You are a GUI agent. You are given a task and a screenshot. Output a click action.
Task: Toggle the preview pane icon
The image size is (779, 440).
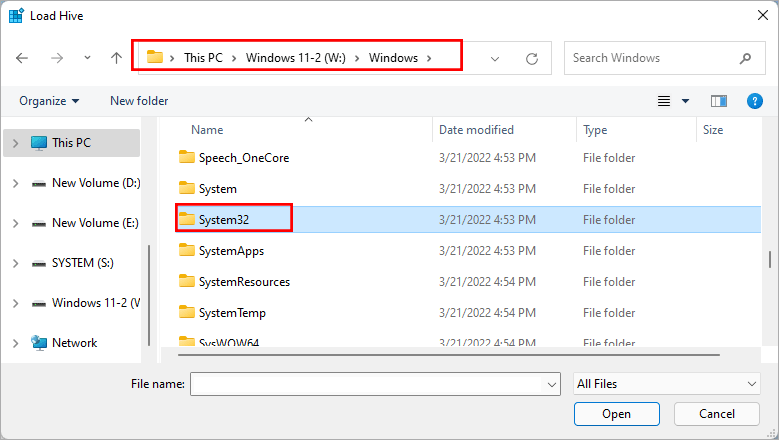[718, 101]
